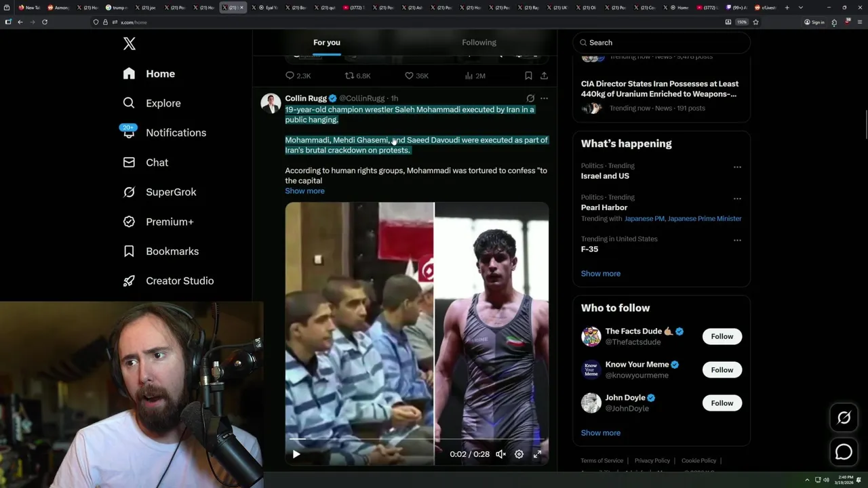Open the Japanese Prime Minister trending link
868x488 pixels.
705,219
